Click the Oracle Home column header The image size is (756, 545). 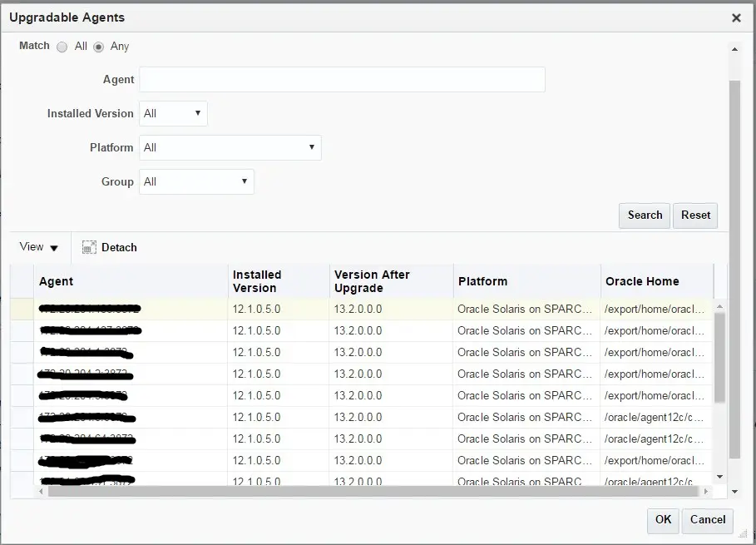[657, 281]
